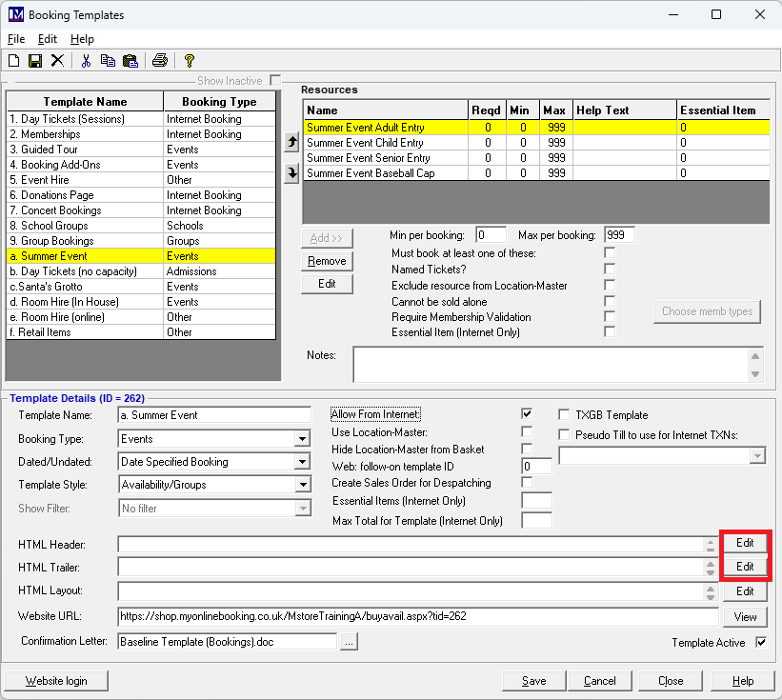Click the Copy toolbar icon

pos(108,61)
